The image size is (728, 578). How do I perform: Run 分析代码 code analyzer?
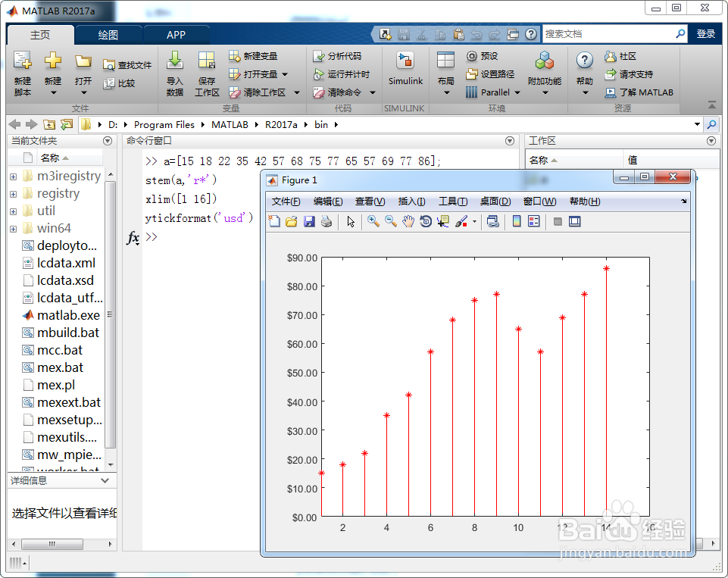coord(338,56)
